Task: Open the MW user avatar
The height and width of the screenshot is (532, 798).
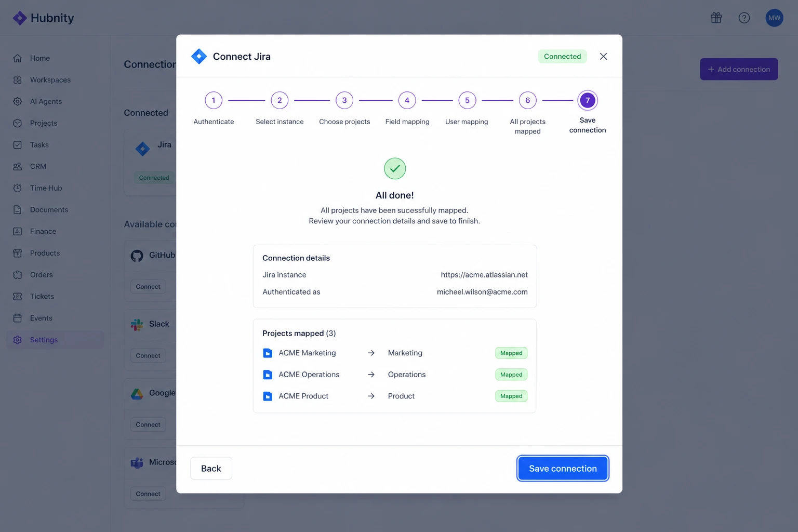Action: [774, 18]
